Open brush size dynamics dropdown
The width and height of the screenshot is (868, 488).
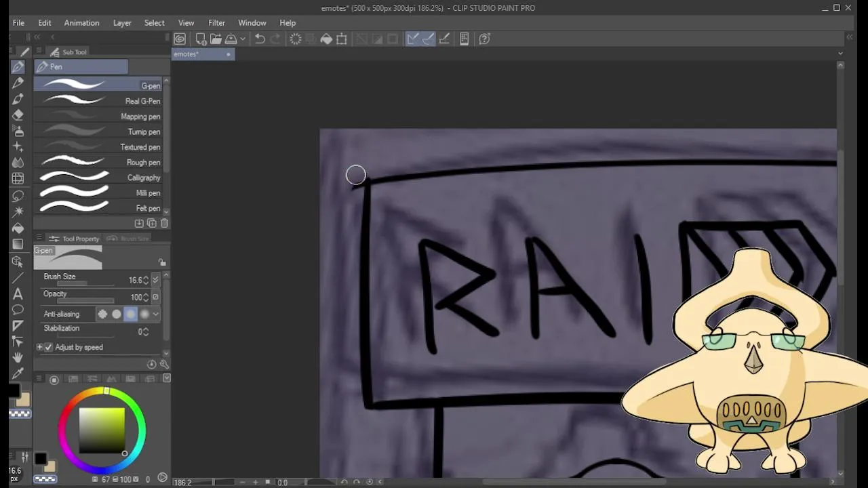click(156, 280)
